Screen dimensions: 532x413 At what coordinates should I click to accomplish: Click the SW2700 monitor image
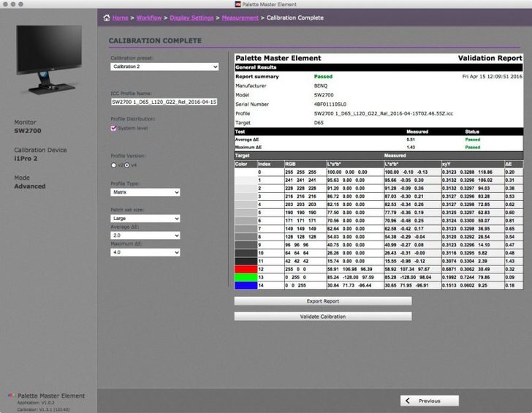50,60
